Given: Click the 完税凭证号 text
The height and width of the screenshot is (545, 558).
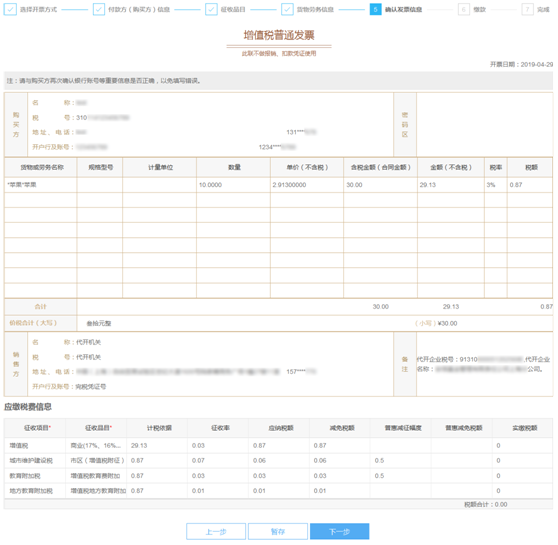Looking at the screenshot, I should [91, 386].
